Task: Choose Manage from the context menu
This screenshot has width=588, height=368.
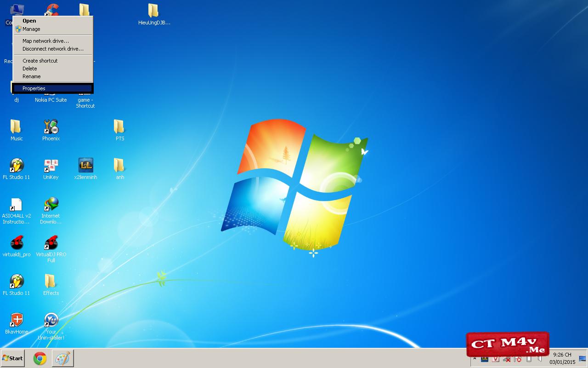Action: coord(31,29)
